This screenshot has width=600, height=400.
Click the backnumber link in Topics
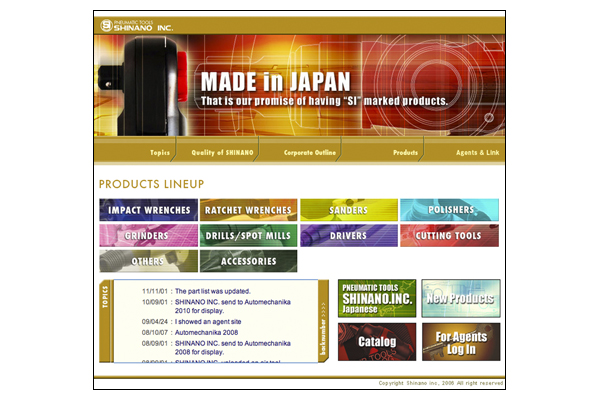pyautogui.click(x=323, y=329)
